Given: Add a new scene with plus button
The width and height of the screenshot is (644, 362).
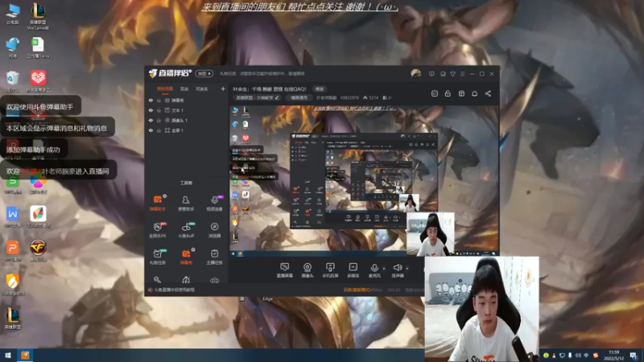Looking at the screenshot, I should (223, 88).
